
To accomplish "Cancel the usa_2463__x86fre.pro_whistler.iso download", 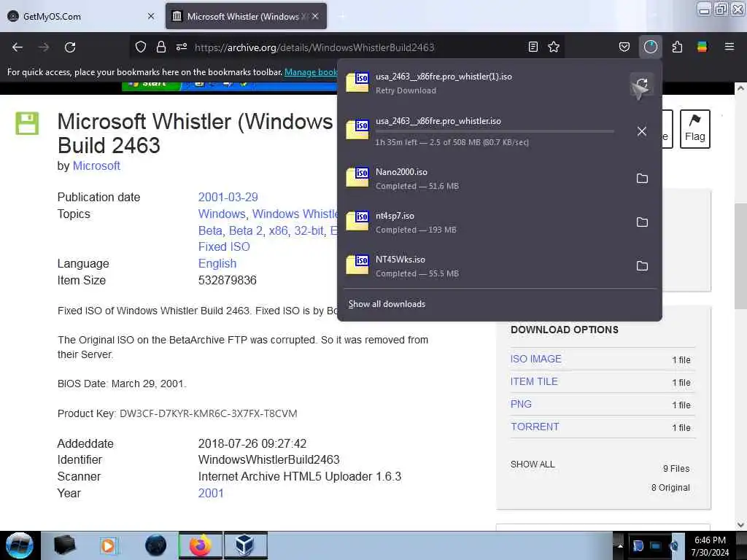I will (642, 131).
